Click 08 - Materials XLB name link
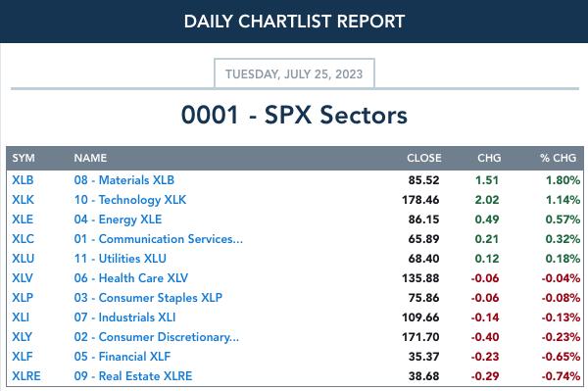588x391 pixels. 124,180
